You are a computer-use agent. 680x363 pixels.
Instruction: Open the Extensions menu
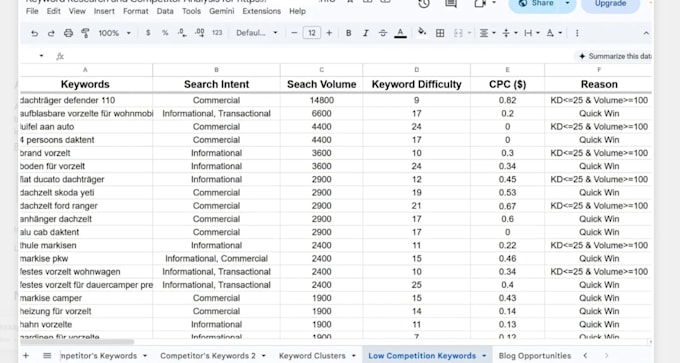262,11
